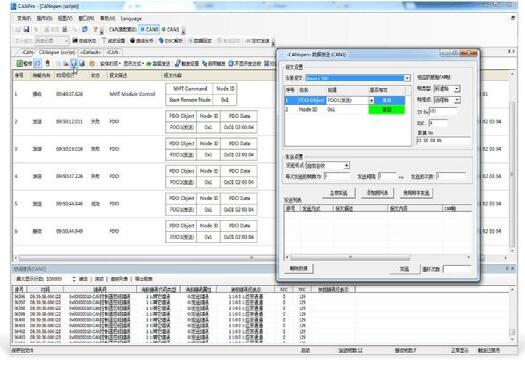Click the send interval input field

tap(388, 176)
